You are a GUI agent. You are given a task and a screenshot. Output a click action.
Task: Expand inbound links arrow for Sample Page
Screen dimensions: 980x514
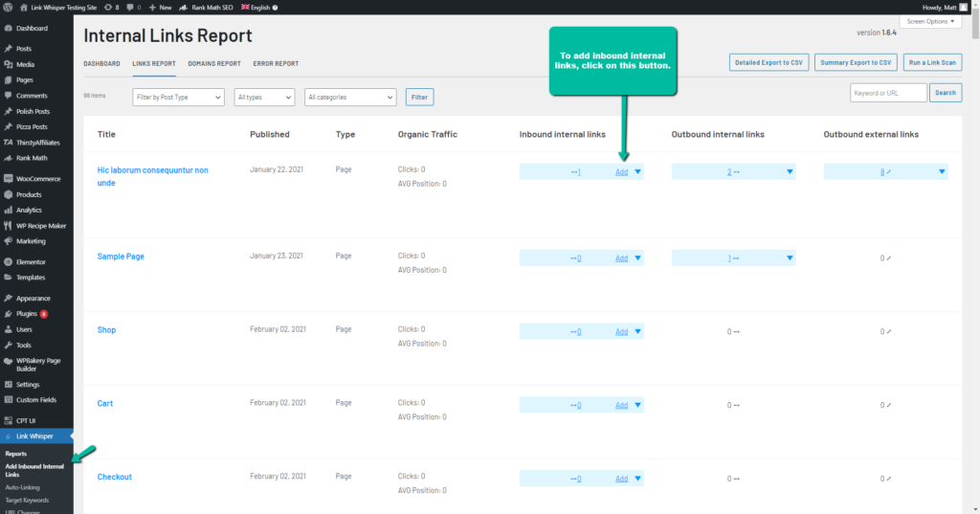(x=638, y=258)
